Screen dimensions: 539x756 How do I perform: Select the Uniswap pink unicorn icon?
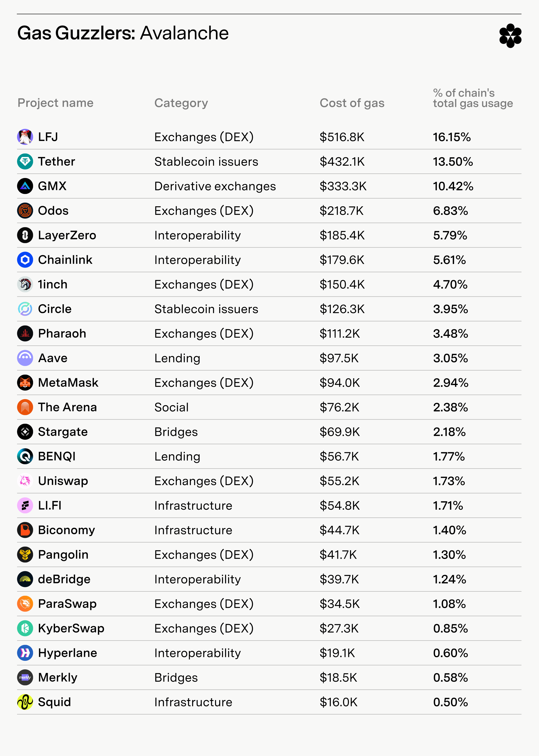[25, 481]
